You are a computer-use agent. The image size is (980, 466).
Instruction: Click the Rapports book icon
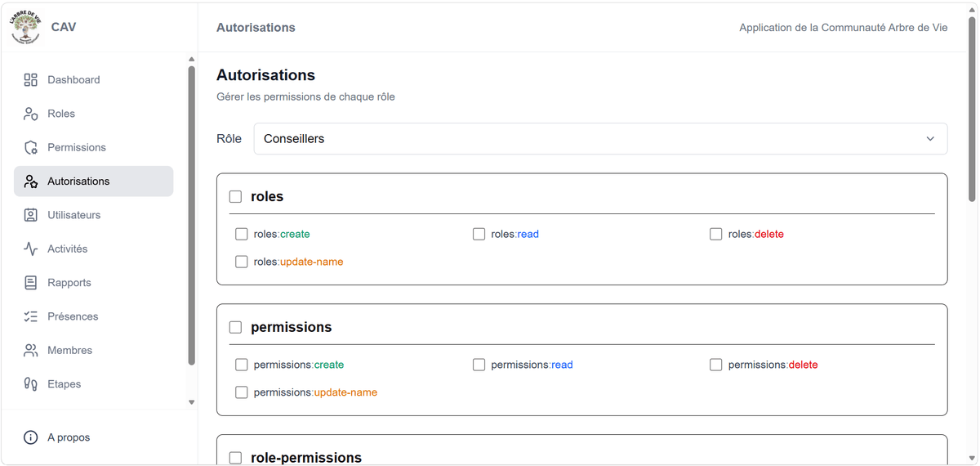30,283
